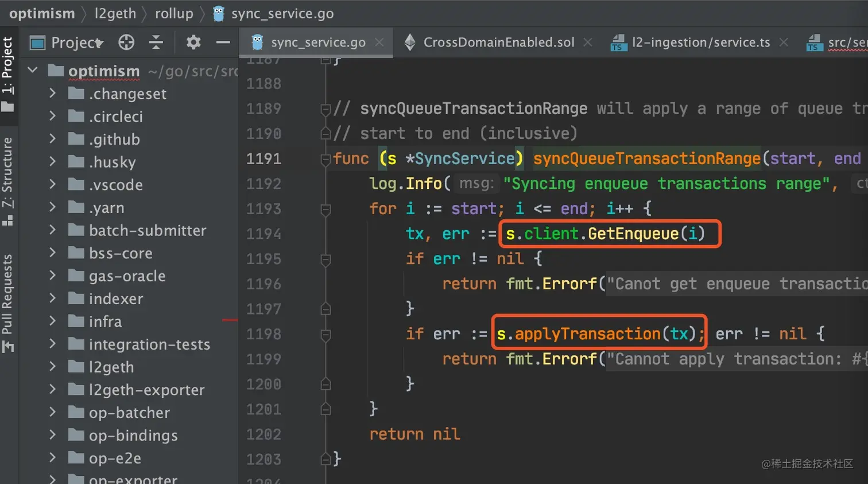868x484 pixels.
Task: Click the Errorf call on line 1199
Action: click(x=569, y=359)
